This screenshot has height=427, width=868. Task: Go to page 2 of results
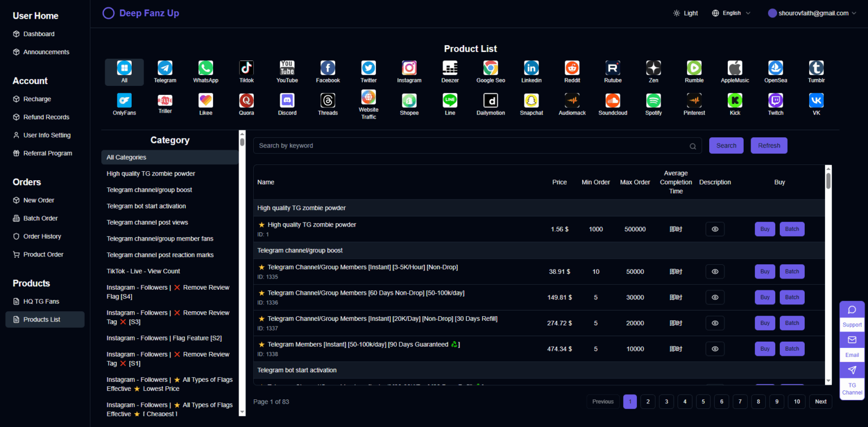648,402
